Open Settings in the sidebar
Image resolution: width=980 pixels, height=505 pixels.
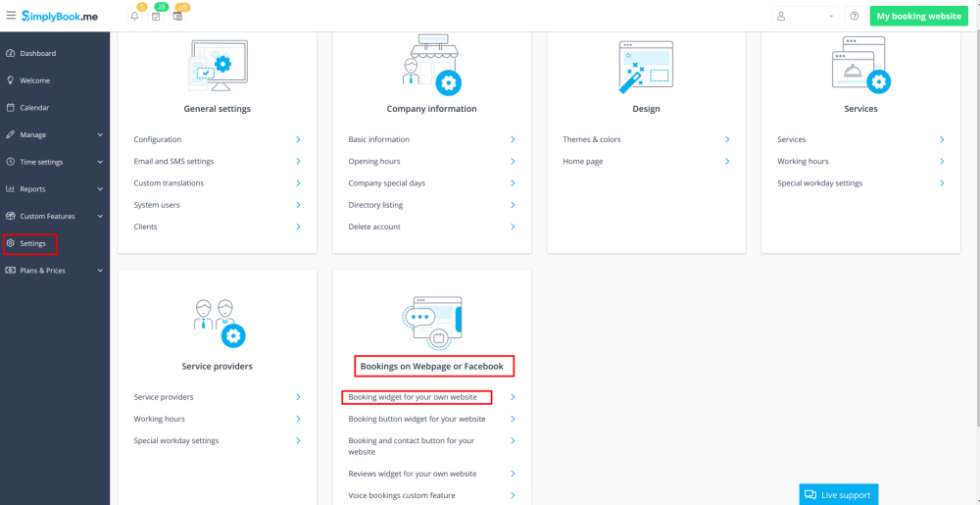(x=32, y=243)
